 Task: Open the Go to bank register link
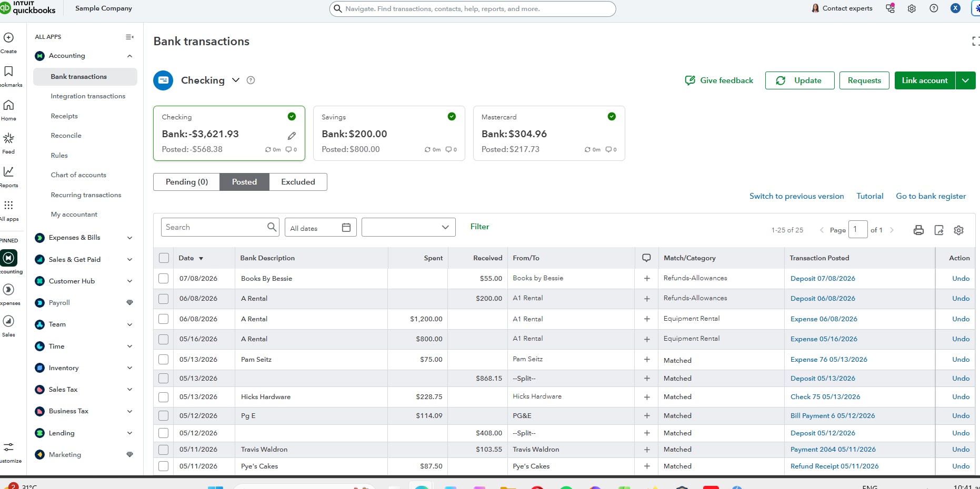(931, 196)
